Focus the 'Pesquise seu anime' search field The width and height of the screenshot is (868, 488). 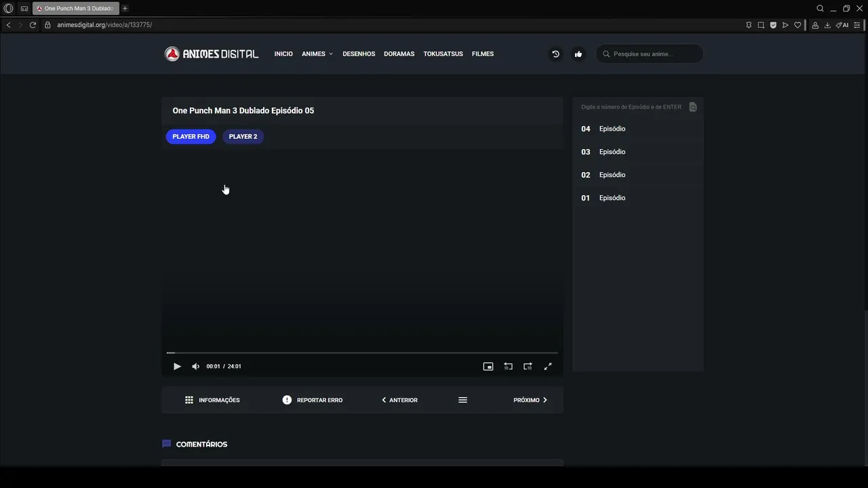click(x=650, y=54)
